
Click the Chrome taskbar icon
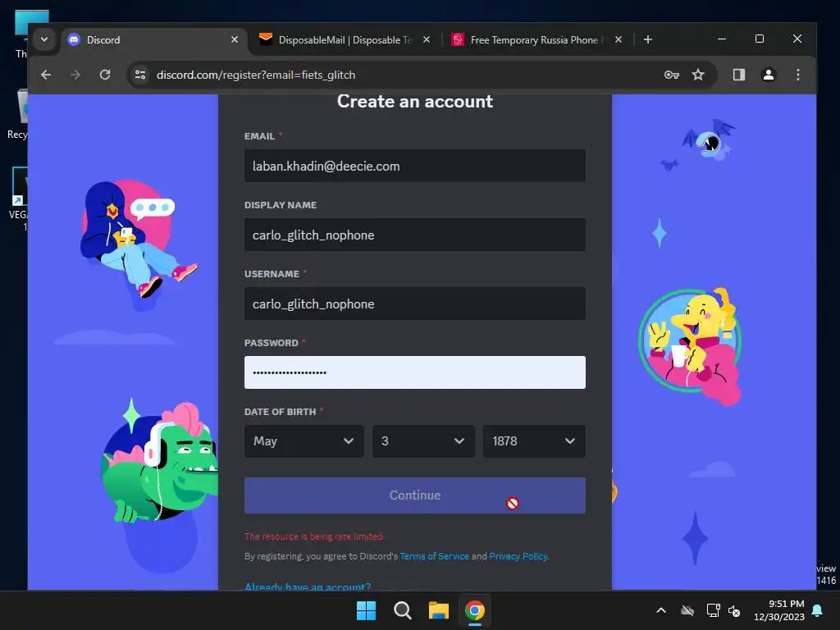tap(475, 610)
